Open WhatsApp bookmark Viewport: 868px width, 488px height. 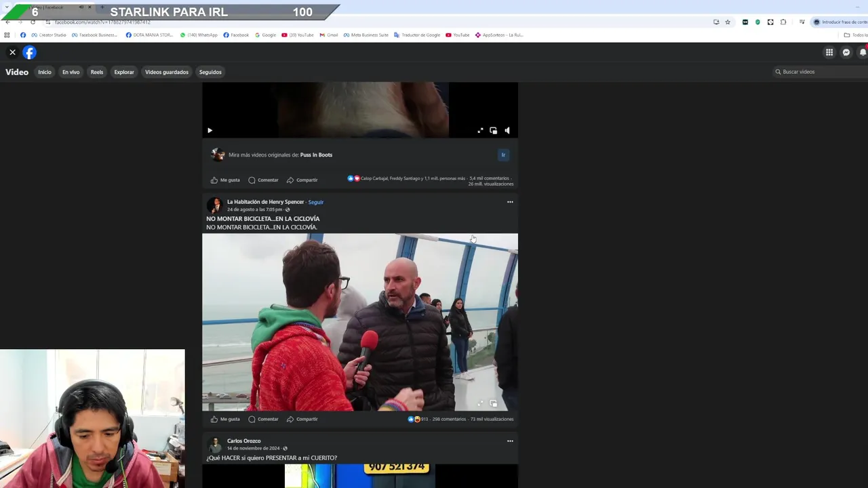click(x=199, y=35)
